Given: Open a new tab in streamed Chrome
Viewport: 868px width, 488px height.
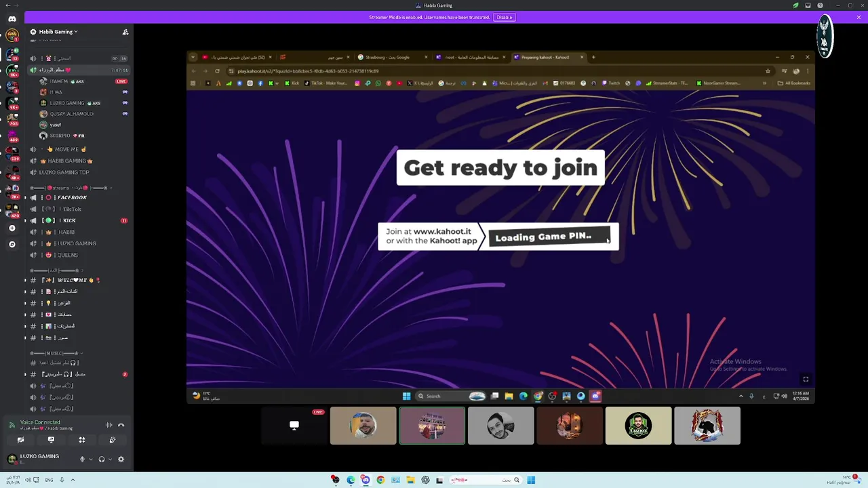Looking at the screenshot, I should tap(593, 58).
